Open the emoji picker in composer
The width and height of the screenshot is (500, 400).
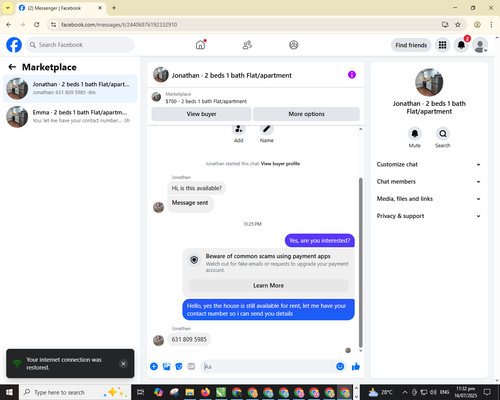pos(340,367)
